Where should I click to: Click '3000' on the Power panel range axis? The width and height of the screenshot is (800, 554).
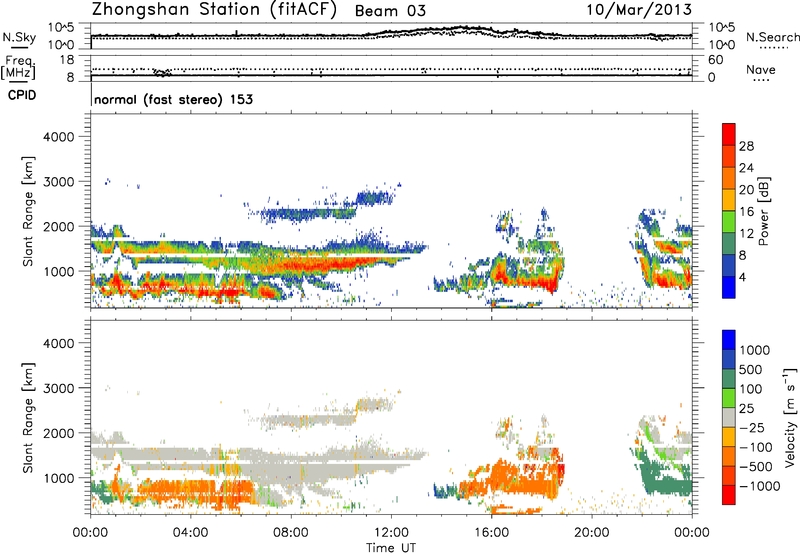[59, 182]
